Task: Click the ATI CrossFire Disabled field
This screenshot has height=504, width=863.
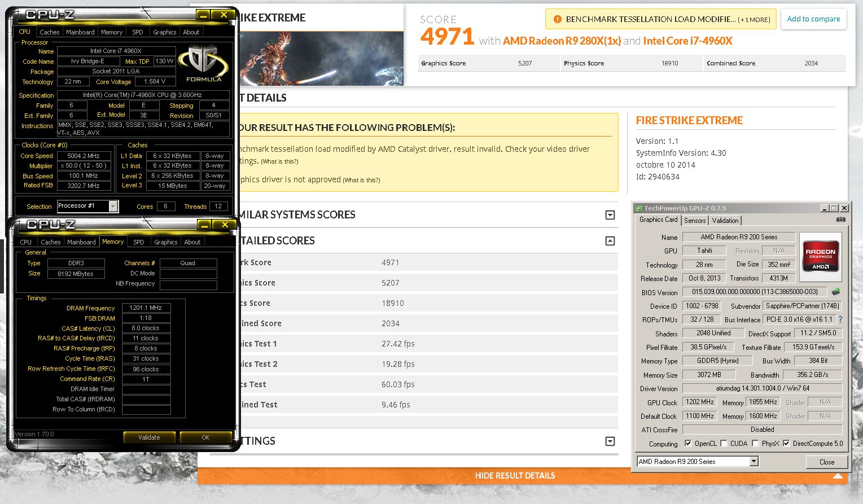Action: pyautogui.click(x=763, y=430)
